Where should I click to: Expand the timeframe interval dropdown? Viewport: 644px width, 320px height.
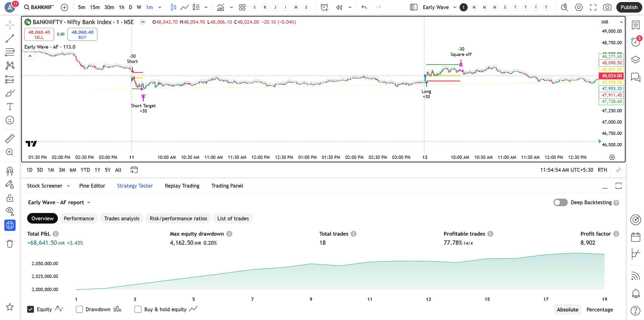pyautogui.click(x=159, y=7)
